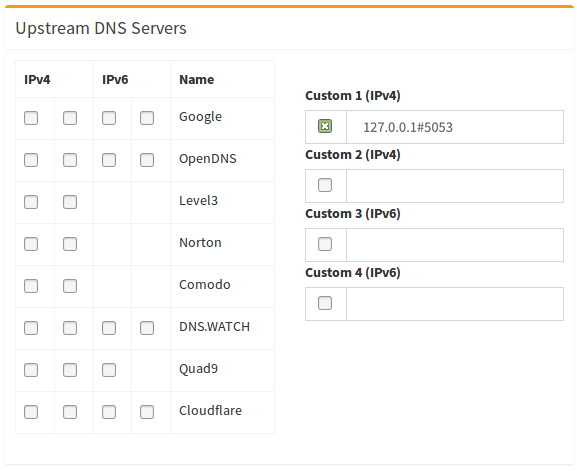Viewport: 577px width, 471px height.
Task: Focus the Custom 3 (IPv6) text field
Action: (x=455, y=245)
